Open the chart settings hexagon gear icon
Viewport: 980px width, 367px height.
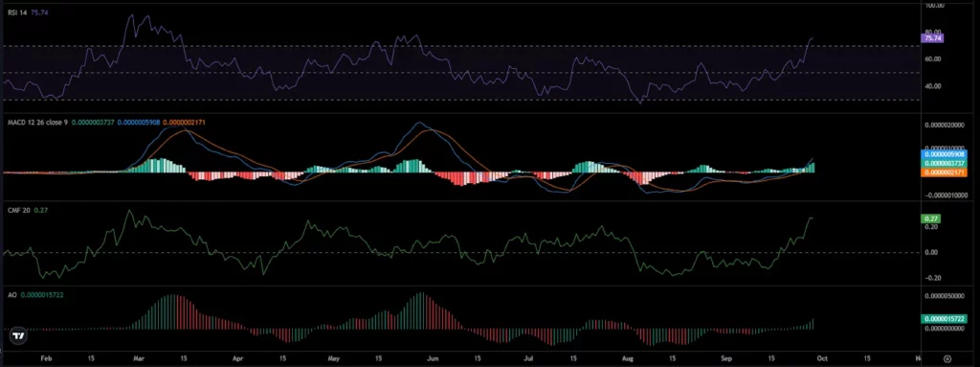948,359
